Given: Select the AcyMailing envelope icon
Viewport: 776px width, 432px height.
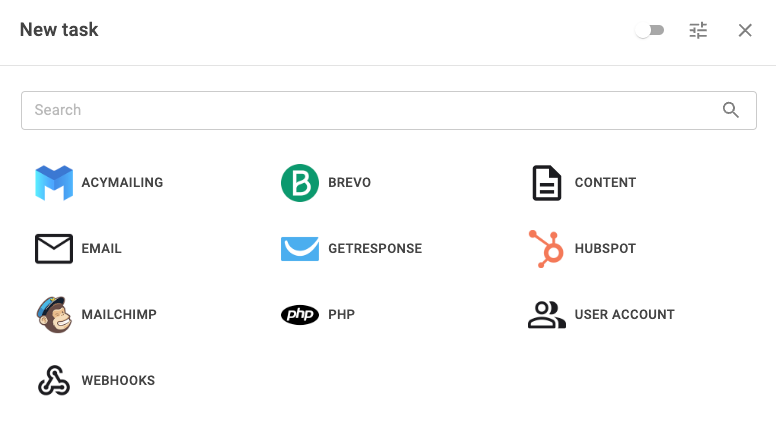Looking at the screenshot, I should (x=54, y=183).
